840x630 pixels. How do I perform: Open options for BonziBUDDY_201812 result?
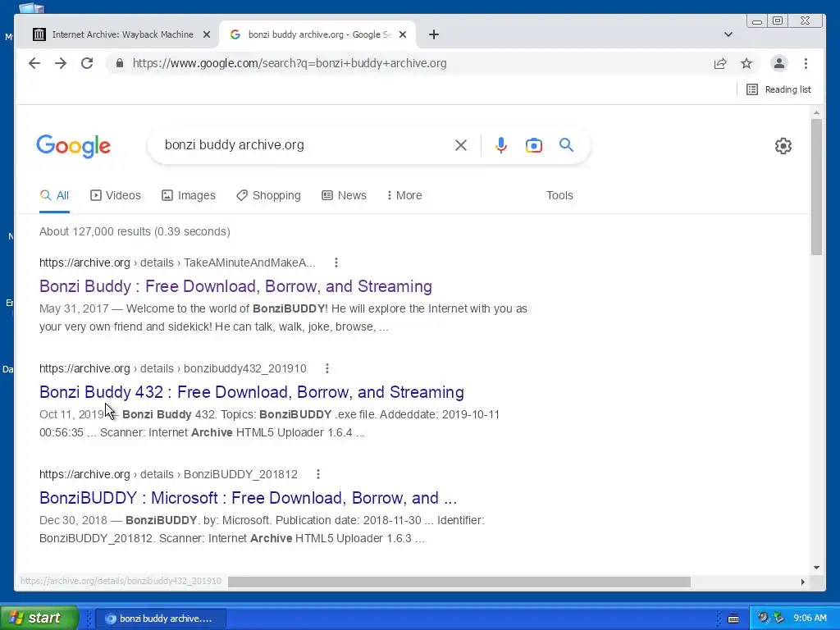[x=317, y=474]
